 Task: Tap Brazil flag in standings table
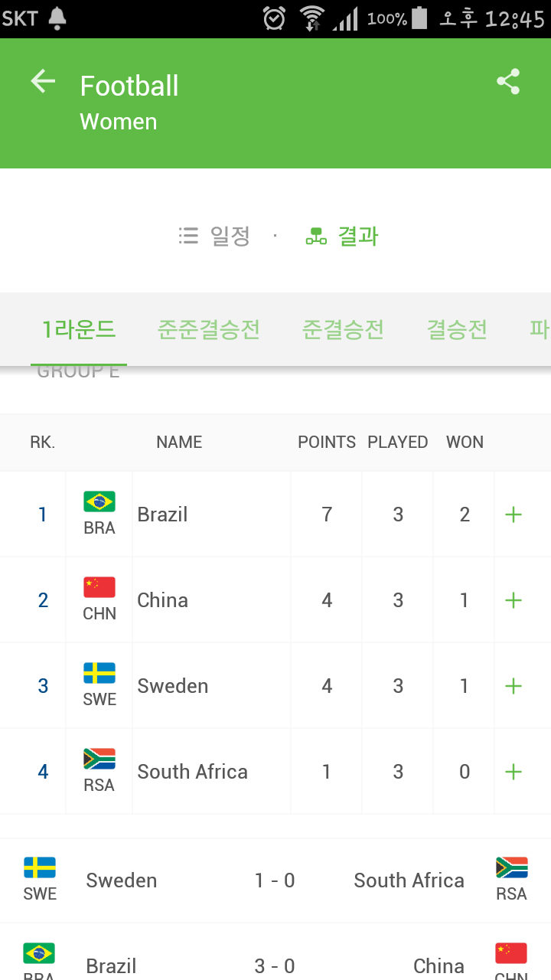pos(99,502)
